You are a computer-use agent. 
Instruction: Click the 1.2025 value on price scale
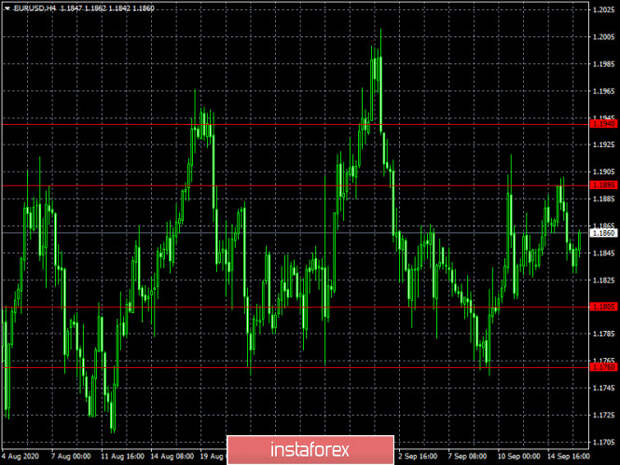[x=604, y=10]
